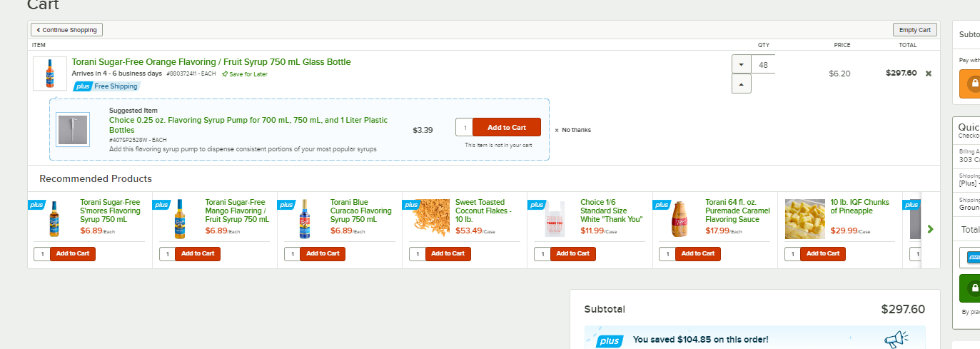Click the megaphone icon in the savings banner
Screen dimensions: 980x349
[x=896, y=340]
